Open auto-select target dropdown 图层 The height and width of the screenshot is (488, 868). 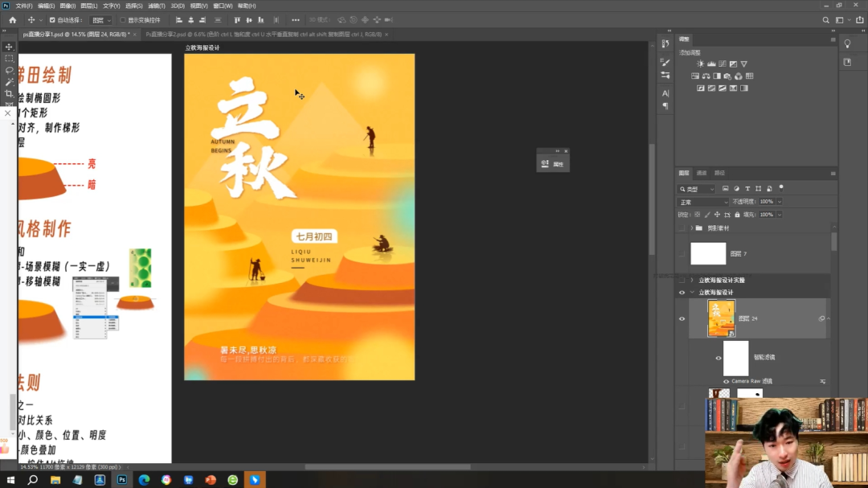101,20
